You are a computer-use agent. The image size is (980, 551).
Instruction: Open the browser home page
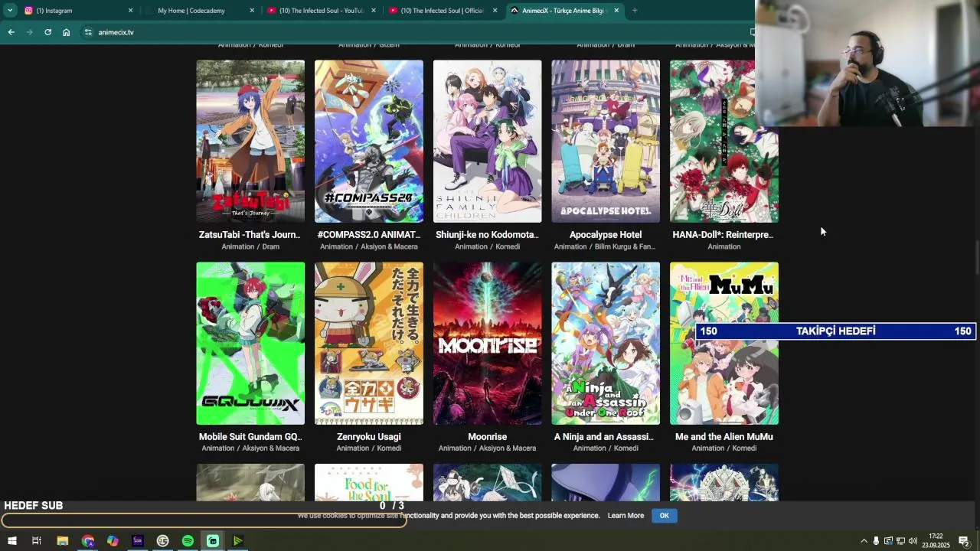tap(66, 32)
